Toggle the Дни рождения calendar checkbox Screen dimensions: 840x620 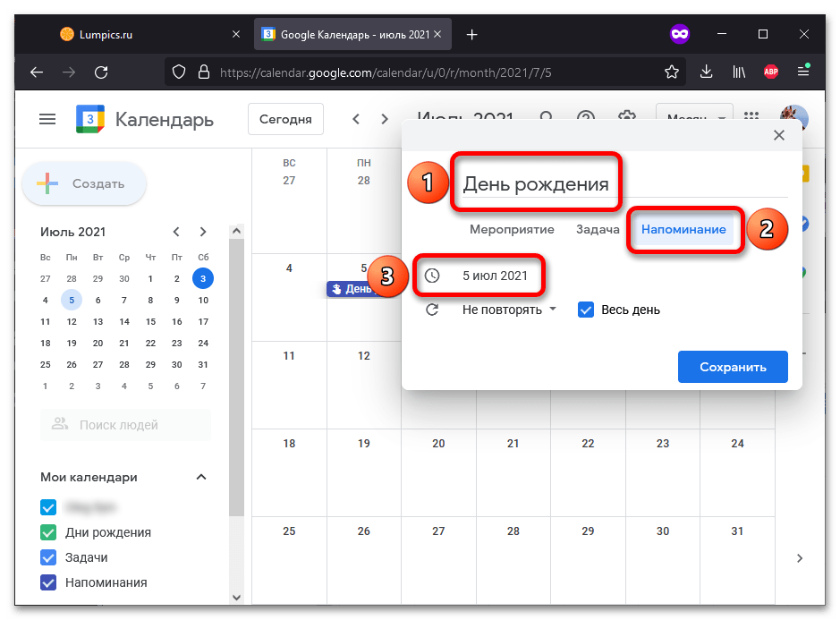pos(48,532)
